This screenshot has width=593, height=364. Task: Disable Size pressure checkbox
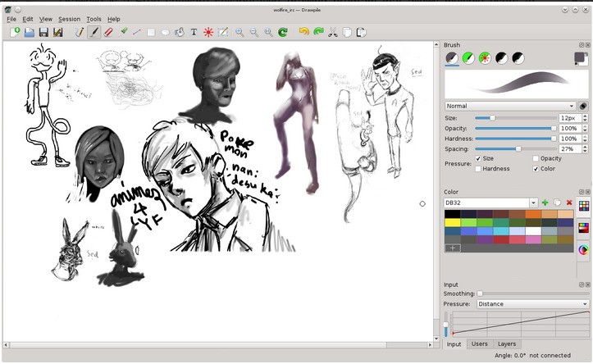[478, 159]
